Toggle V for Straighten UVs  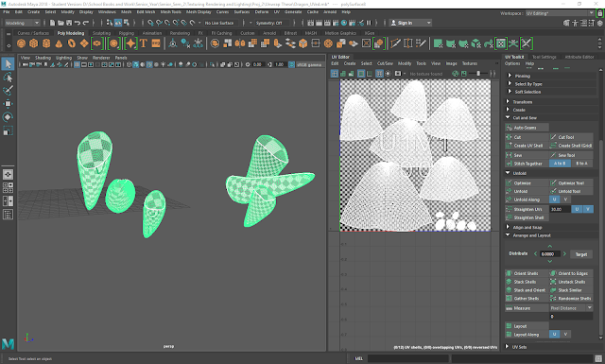(x=588, y=209)
